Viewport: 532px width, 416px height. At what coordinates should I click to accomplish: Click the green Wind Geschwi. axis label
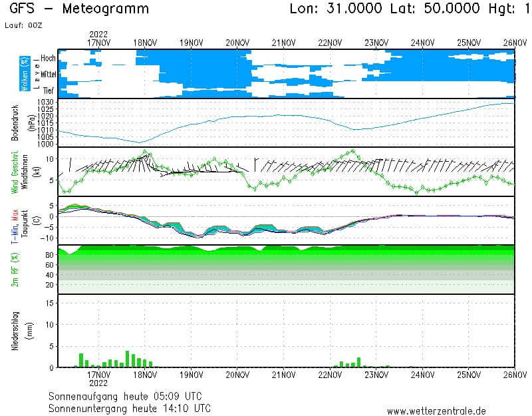[15, 171]
